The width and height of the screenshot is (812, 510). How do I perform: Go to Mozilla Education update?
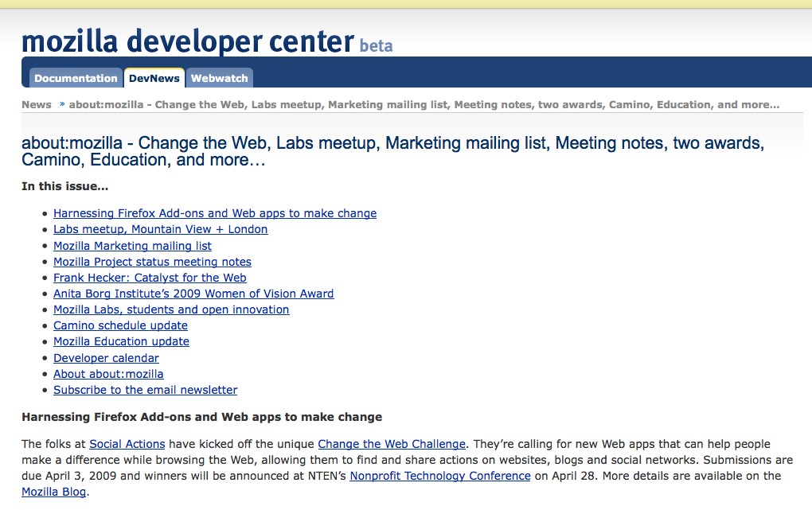[121, 342]
